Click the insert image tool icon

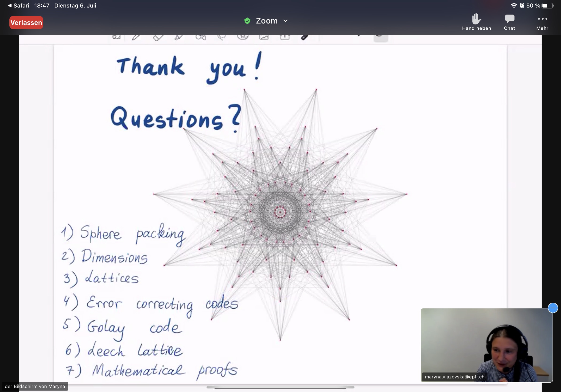click(264, 37)
